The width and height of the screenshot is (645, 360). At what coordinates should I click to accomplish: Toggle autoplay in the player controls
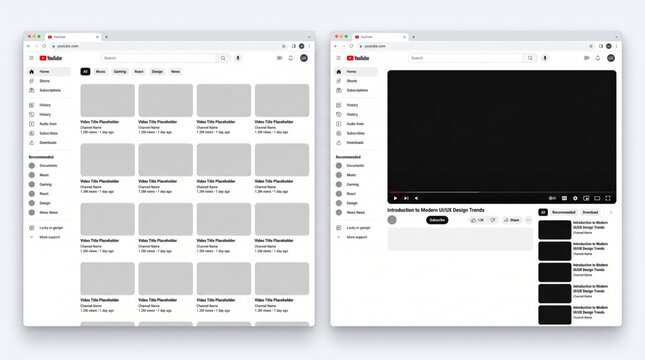pyautogui.click(x=552, y=198)
